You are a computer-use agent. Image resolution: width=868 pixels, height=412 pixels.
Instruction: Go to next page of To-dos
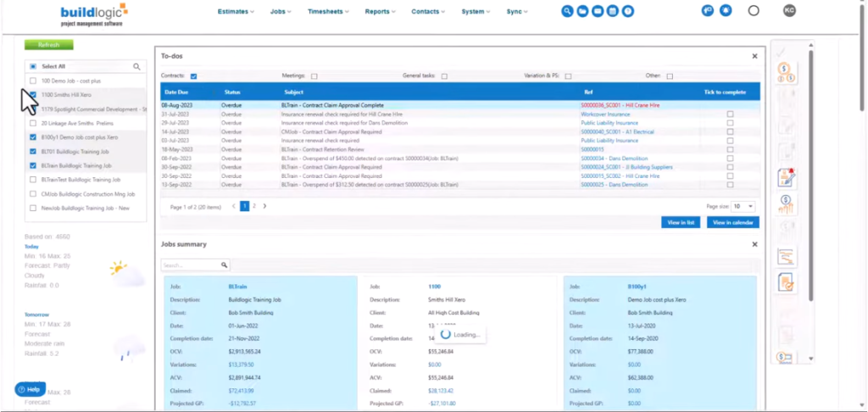tap(264, 206)
